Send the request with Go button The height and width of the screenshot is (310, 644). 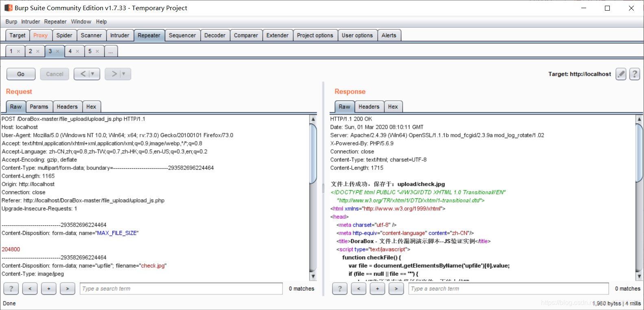(x=21, y=74)
